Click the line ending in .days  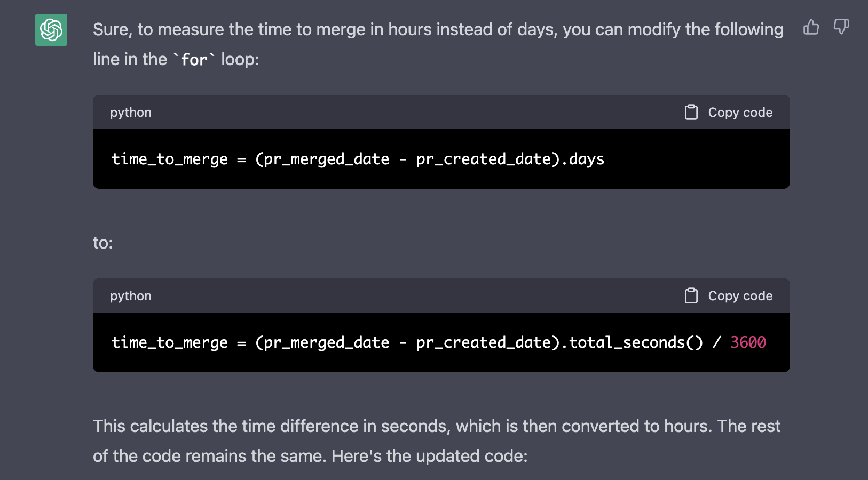358,159
